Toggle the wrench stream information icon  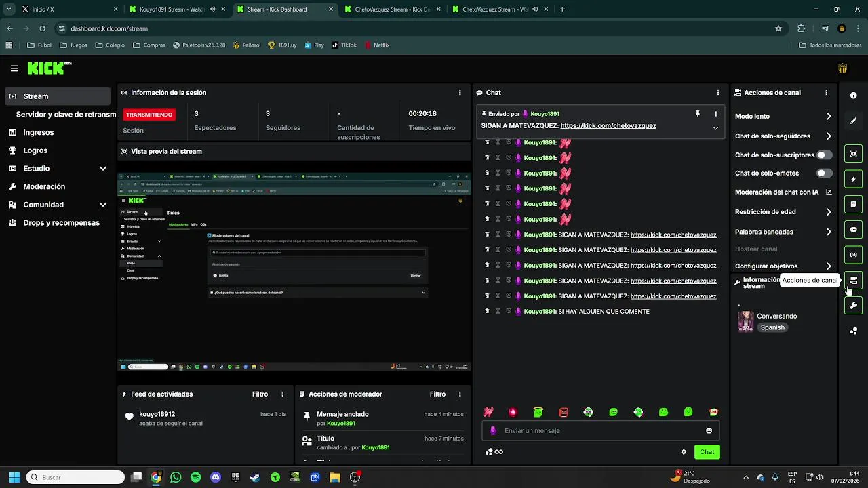tap(853, 306)
